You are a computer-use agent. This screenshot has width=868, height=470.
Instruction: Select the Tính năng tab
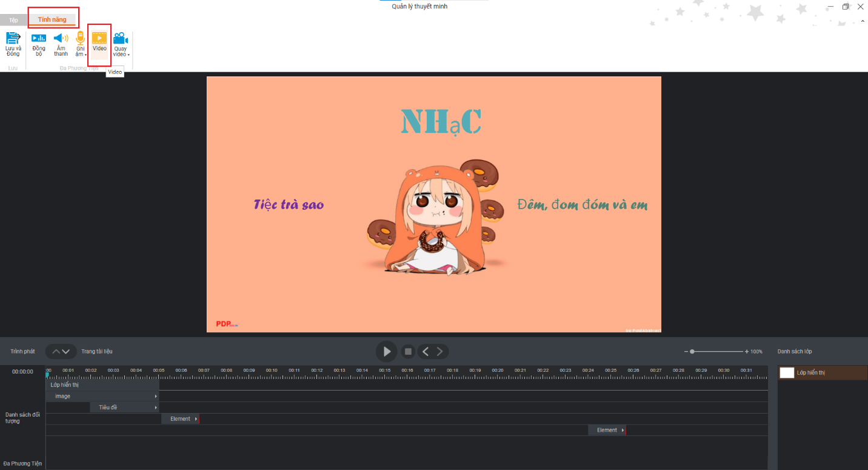click(52, 19)
